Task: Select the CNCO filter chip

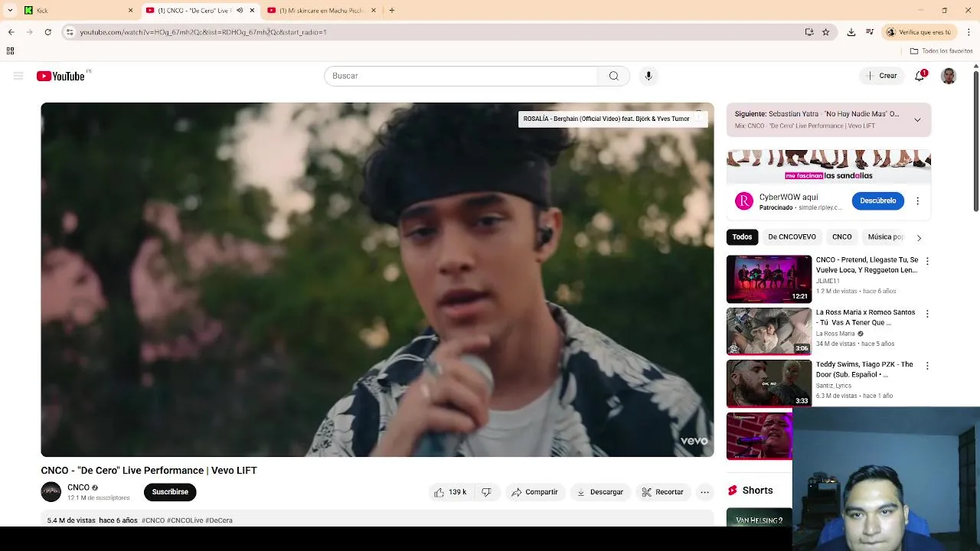Action: click(841, 237)
